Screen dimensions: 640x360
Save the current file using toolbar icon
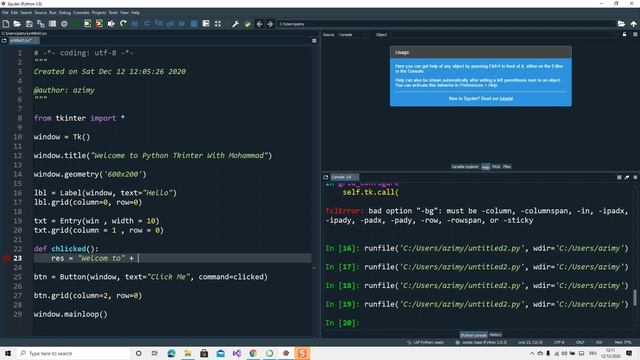point(29,24)
